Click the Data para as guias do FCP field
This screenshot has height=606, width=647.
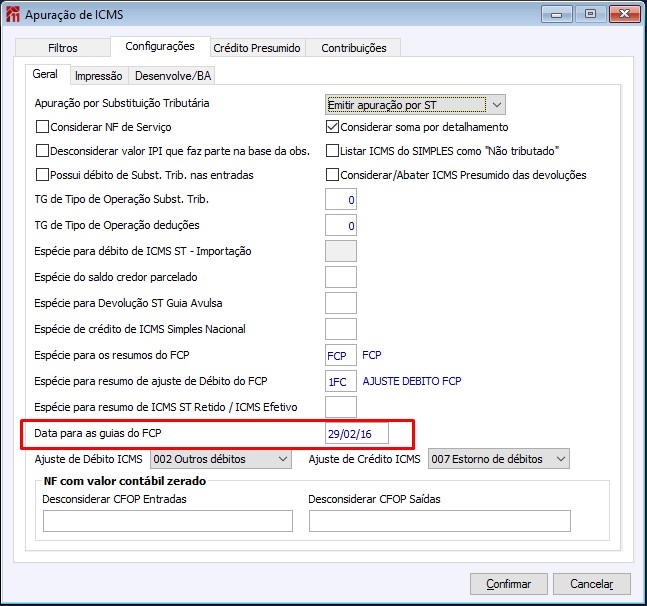(x=357, y=433)
